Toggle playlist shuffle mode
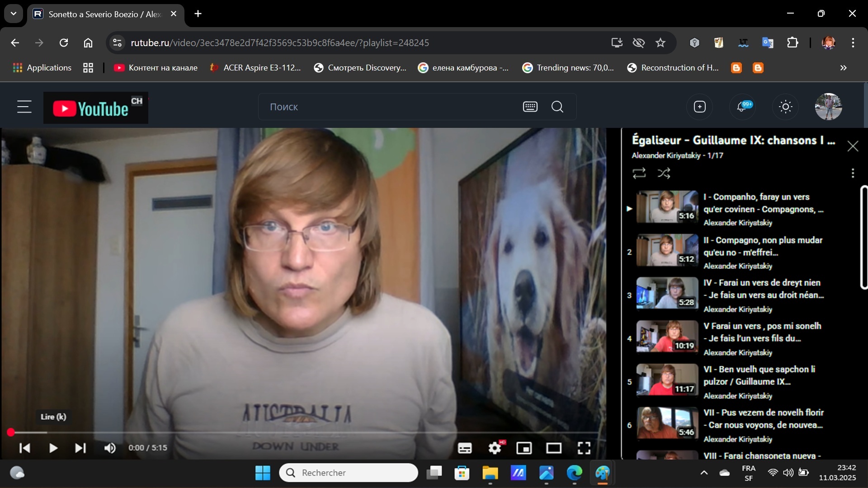Image resolution: width=868 pixels, height=488 pixels. (664, 173)
